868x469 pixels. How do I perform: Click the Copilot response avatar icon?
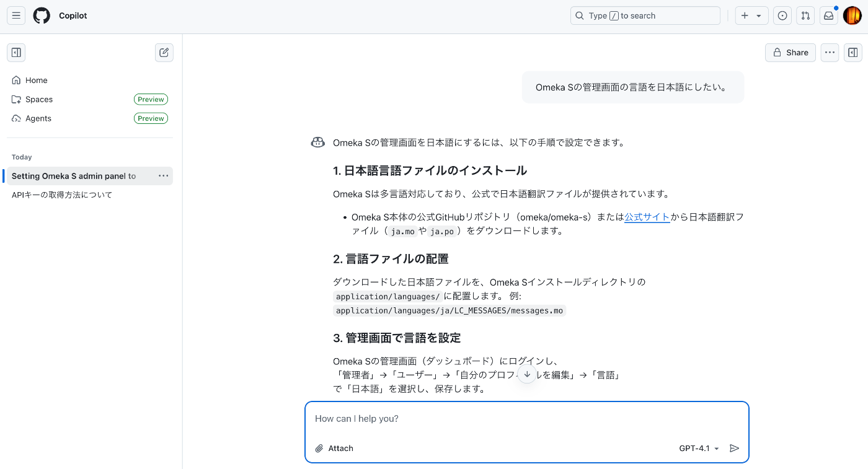318,142
